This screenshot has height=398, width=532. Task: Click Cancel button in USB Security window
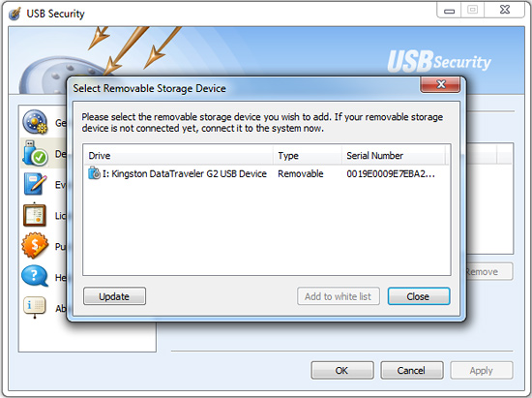point(411,370)
